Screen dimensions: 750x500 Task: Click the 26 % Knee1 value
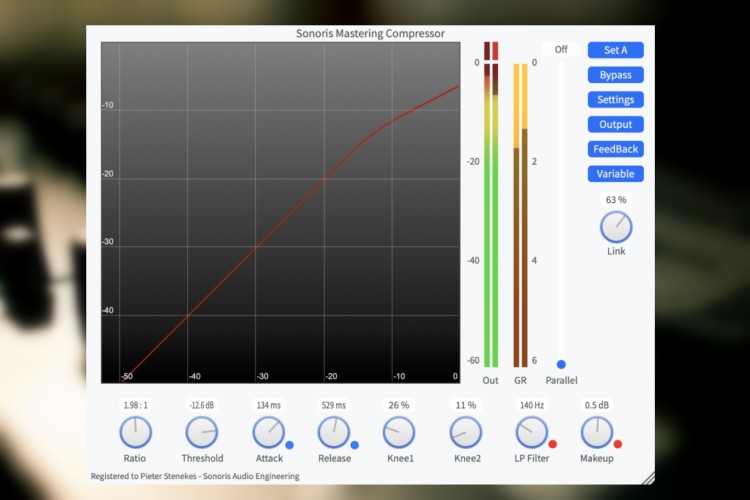(399, 405)
